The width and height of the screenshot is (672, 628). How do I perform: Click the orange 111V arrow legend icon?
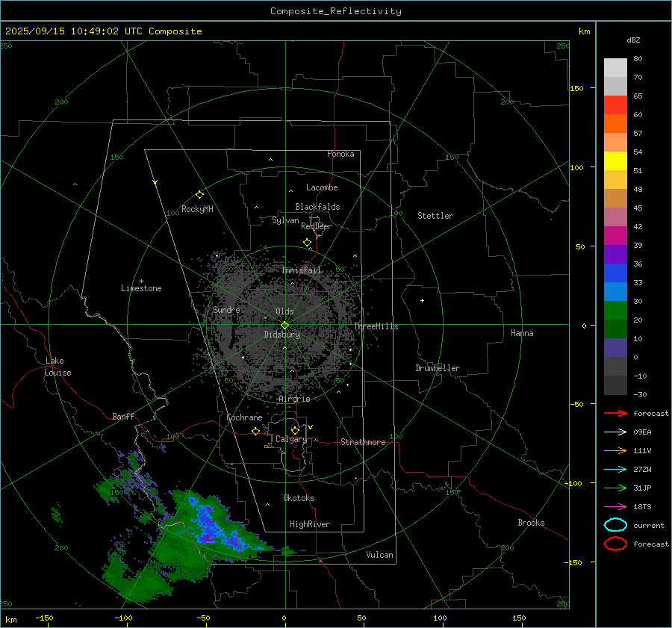[615, 450]
